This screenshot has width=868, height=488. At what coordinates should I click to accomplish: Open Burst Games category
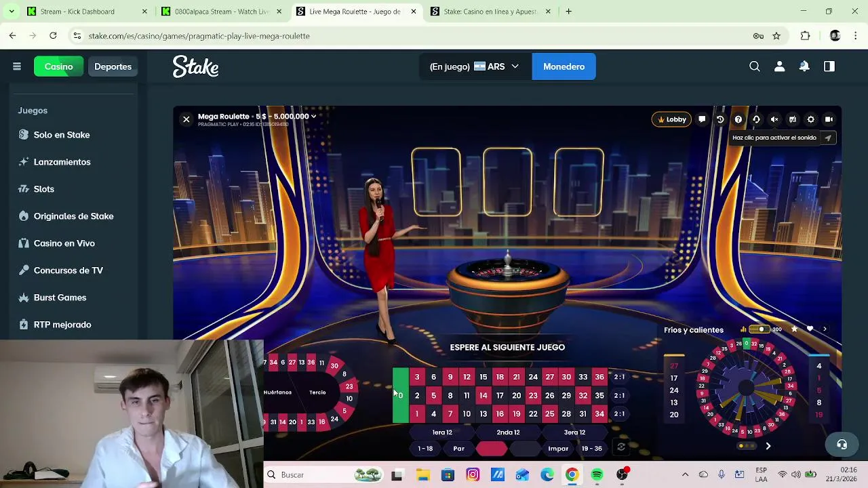click(60, 298)
